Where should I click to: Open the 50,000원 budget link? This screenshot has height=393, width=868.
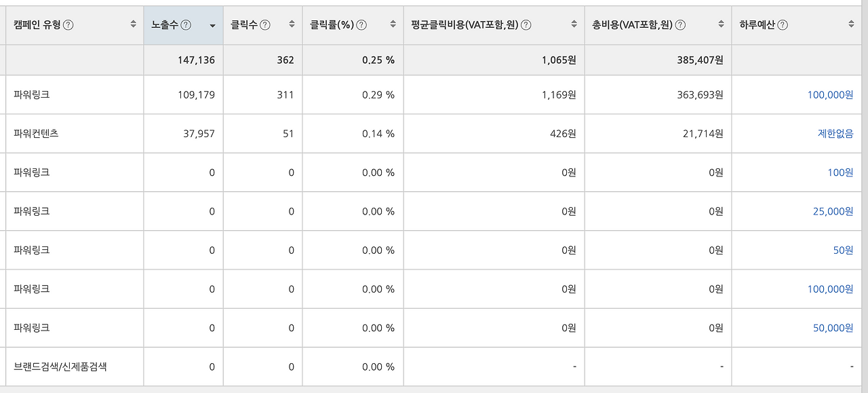click(832, 327)
